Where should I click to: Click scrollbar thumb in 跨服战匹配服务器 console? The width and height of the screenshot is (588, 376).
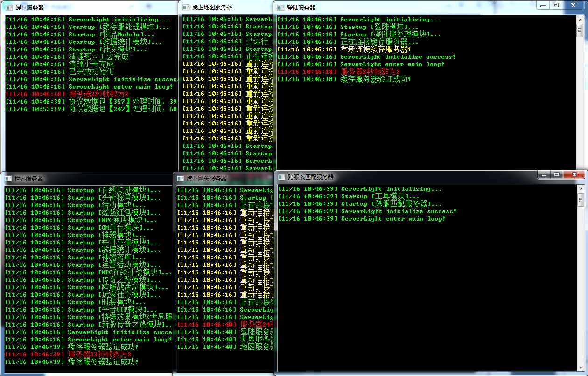[581, 200]
